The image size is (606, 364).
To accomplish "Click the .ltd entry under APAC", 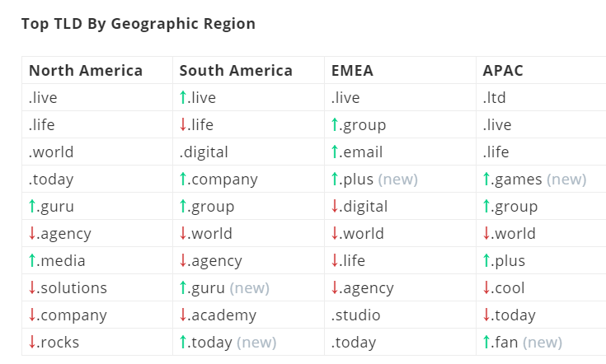I will [x=495, y=98].
